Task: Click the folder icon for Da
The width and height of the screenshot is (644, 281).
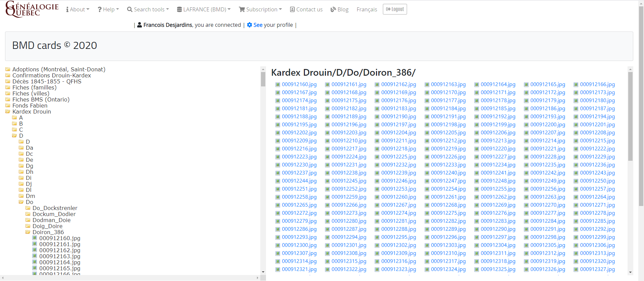Action: [21, 148]
